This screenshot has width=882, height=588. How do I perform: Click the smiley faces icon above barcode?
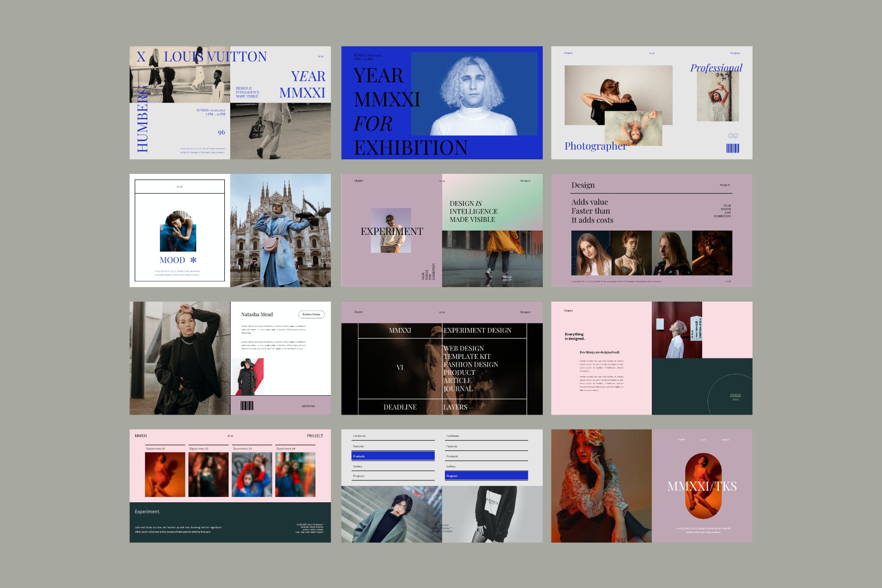(x=733, y=136)
